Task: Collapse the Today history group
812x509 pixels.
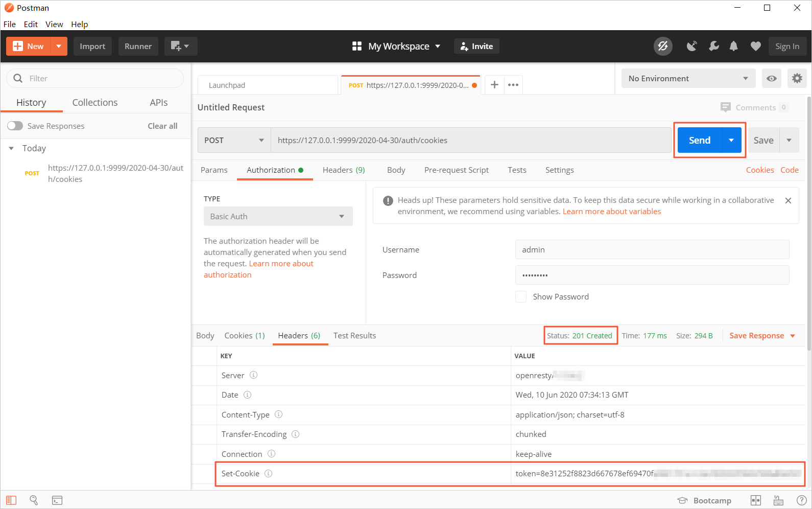Action: pyautogui.click(x=11, y=148)
